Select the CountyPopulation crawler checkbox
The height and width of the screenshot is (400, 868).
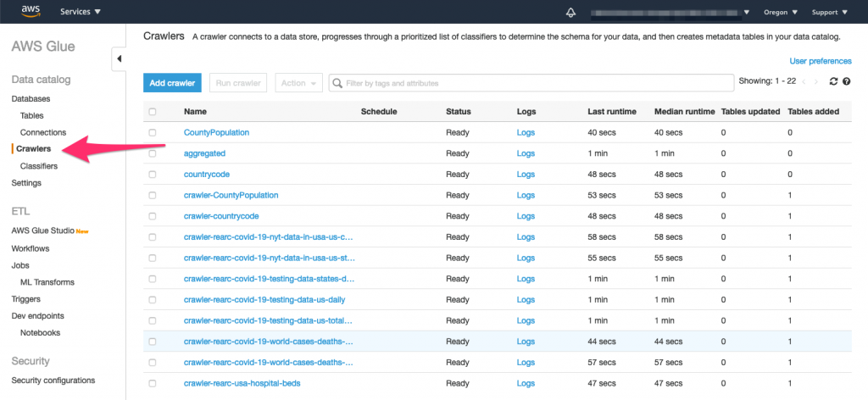click(x=153, y=133)
